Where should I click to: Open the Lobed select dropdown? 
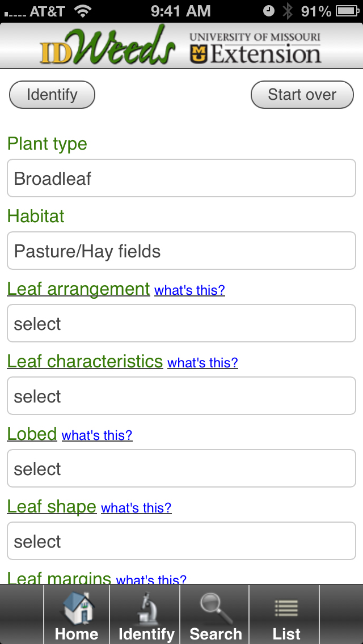[x=181, y=469]
